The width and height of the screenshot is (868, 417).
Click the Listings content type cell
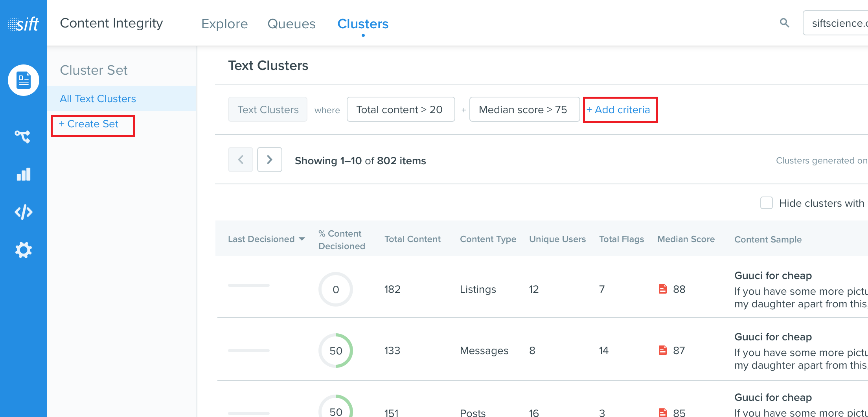click(478, 289)
